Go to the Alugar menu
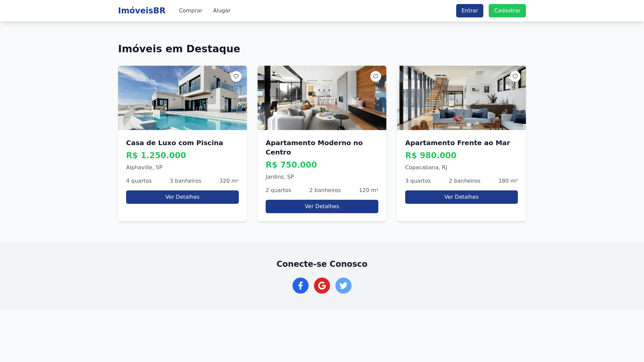This screenshot has width=644, height=362. tap(222, 11)
